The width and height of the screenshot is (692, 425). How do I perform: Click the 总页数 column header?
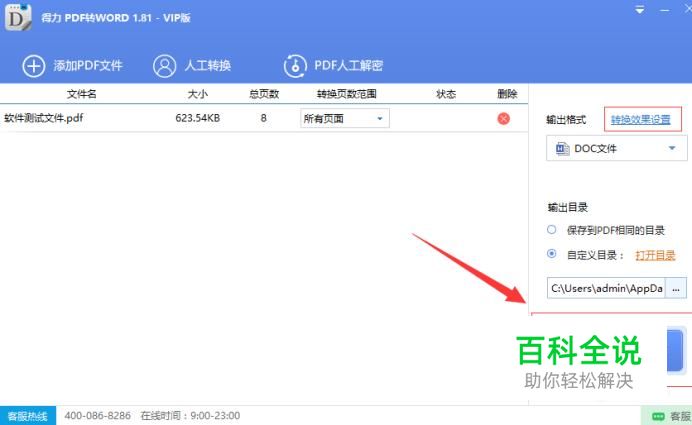264,94
